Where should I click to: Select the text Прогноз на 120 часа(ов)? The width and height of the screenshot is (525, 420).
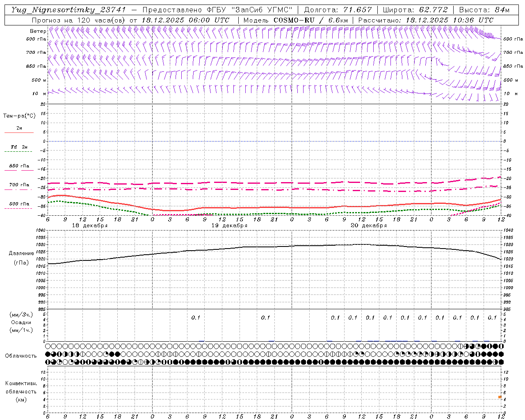point(79,20)
